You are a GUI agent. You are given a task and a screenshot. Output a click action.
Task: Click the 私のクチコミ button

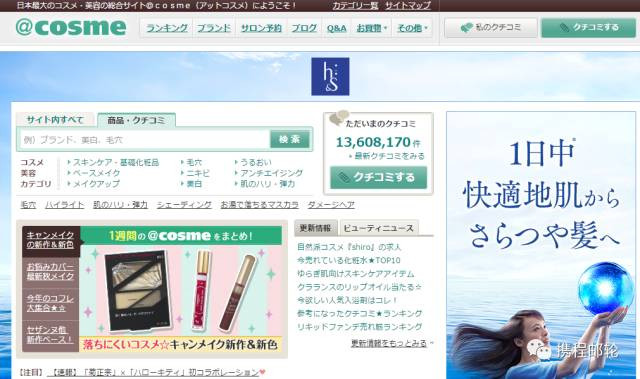pyautogui.click(x=491, y=28)
